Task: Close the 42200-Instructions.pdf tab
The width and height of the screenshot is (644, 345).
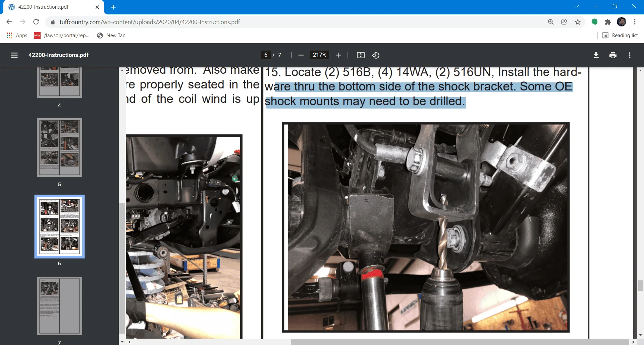Action: pyautogui.click(x=97, y=7)
